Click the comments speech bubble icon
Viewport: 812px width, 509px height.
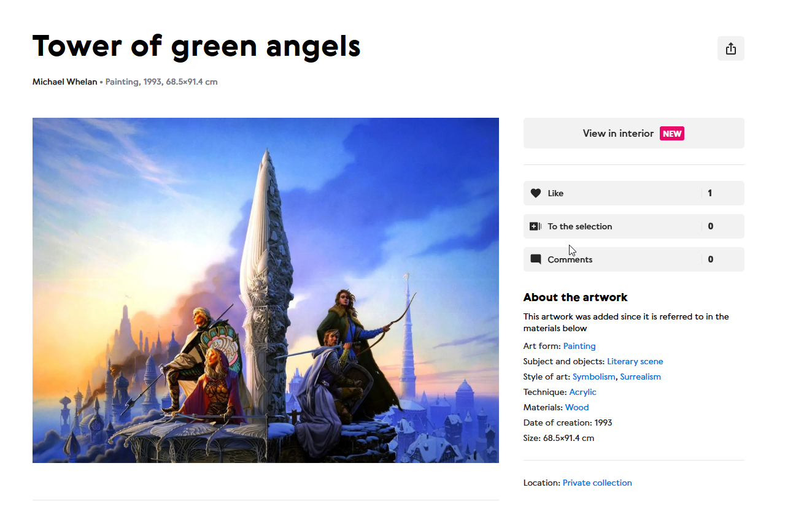(536, 259)
